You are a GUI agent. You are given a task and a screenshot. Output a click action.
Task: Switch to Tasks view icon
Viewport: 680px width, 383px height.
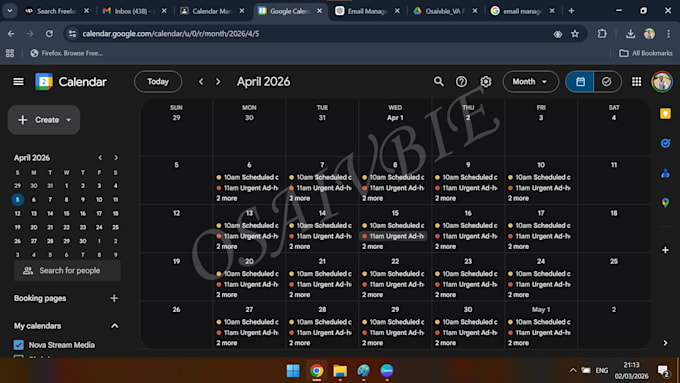click(x=607, y=82)
